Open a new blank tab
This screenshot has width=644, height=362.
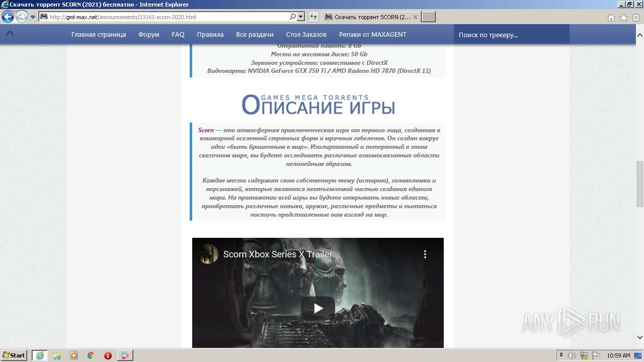coord(428,17)
